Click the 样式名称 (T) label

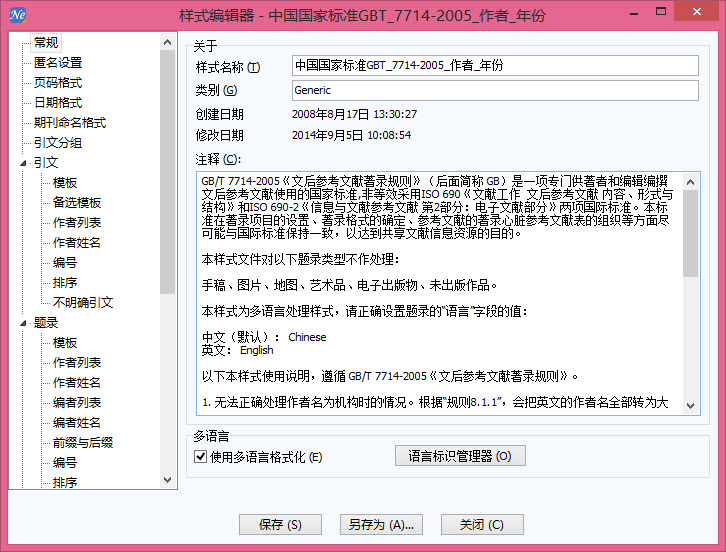tap(228, 68)
